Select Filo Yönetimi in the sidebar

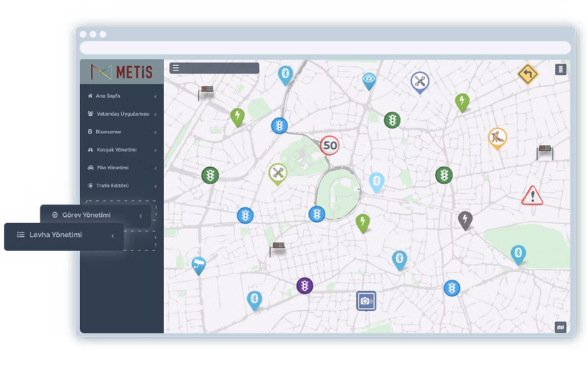(112, 168)
